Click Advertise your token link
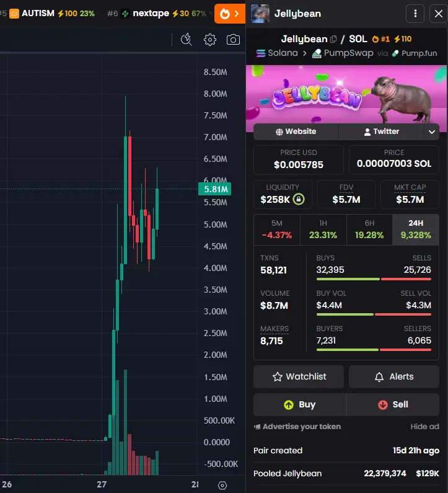 [x=297, y=427]
